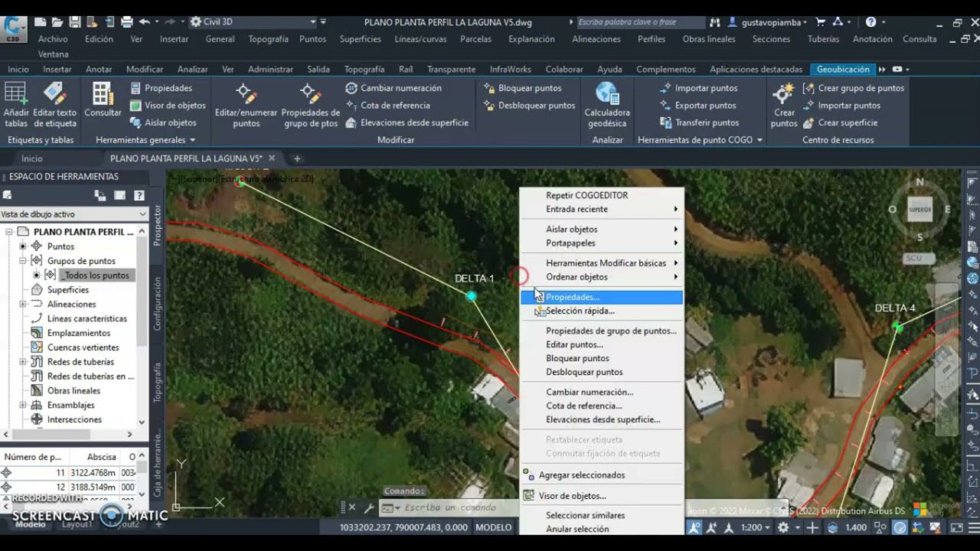Click the ViewCube SUPERIOR face
Image resolution: width=980 pixels, height=551 pixels.
tap(920, 209)
